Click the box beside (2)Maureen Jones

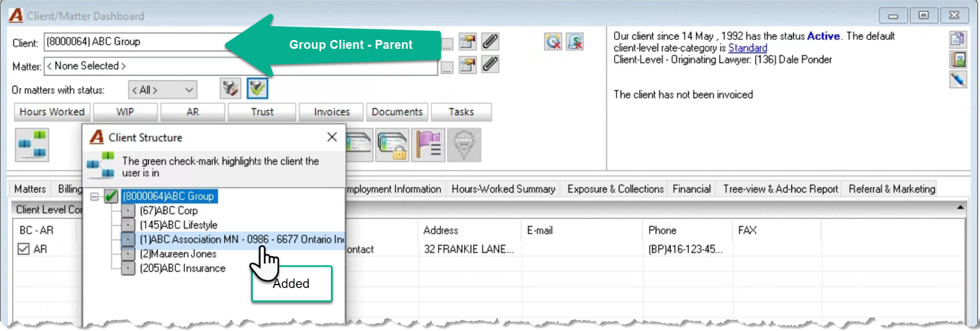[x=128, y=254]
